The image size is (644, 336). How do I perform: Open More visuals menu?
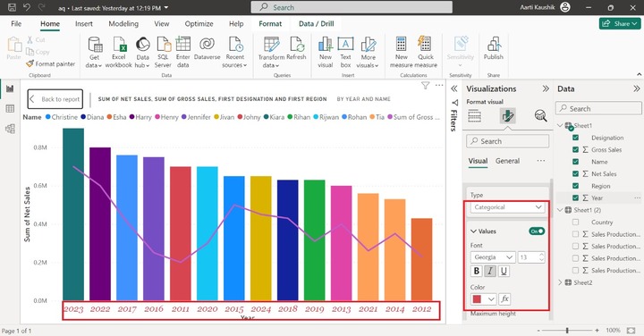(x=368, y=52)
